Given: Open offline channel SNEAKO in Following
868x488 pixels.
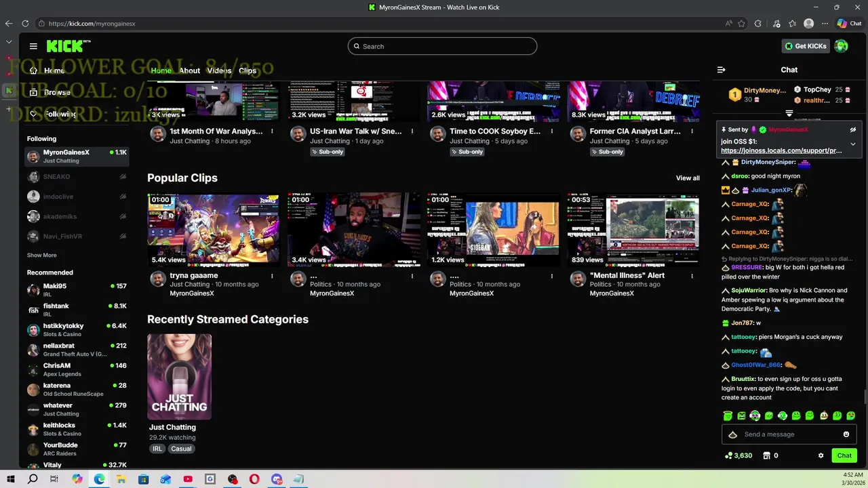Looking at the screenshot, I should (77, 177).
